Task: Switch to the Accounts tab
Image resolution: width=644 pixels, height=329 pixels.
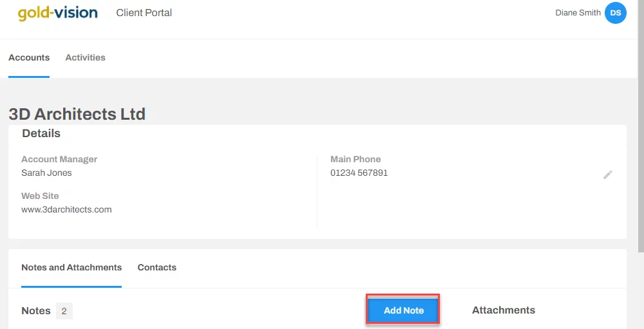Action: tap(29, 57)
